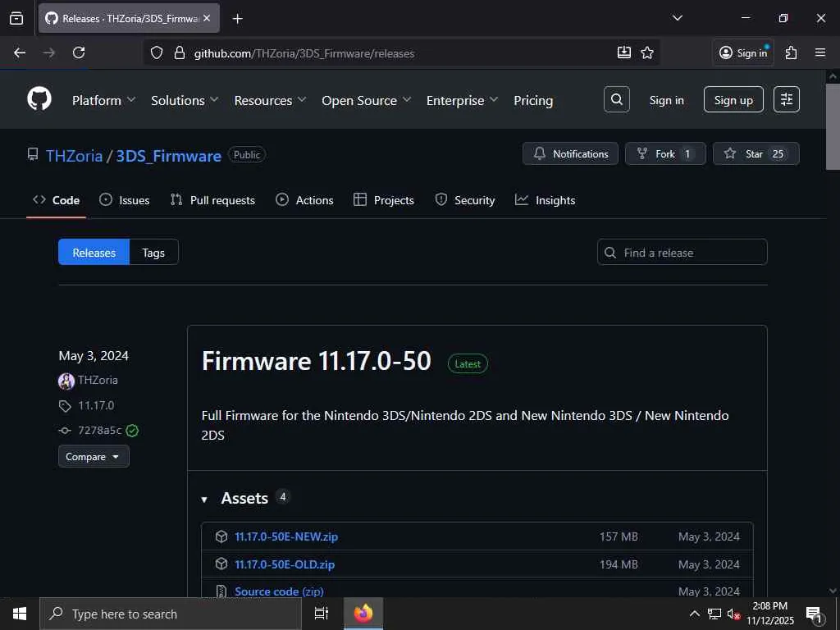Image resolution: width=840 pixels, height=630 pixels.
Task: Click Sign in on GitHub header
Action: (x=666, y=100)
